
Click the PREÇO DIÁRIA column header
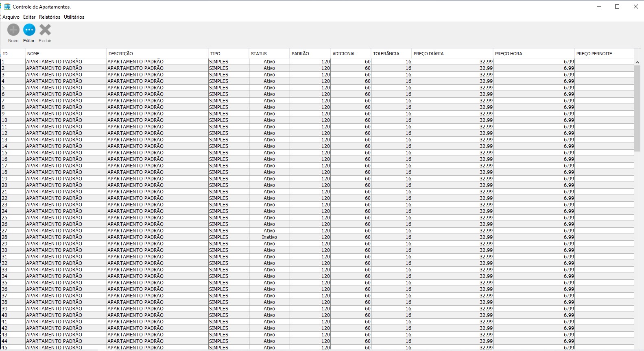tap(452, 54)
